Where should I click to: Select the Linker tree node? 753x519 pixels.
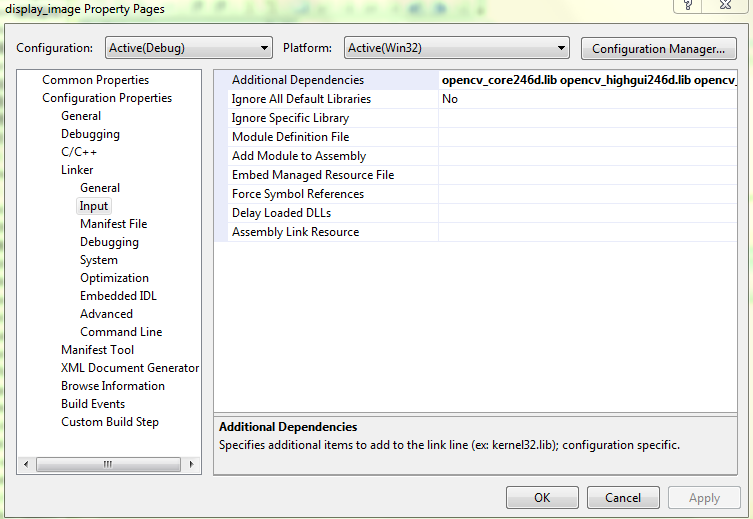[77, 170]
